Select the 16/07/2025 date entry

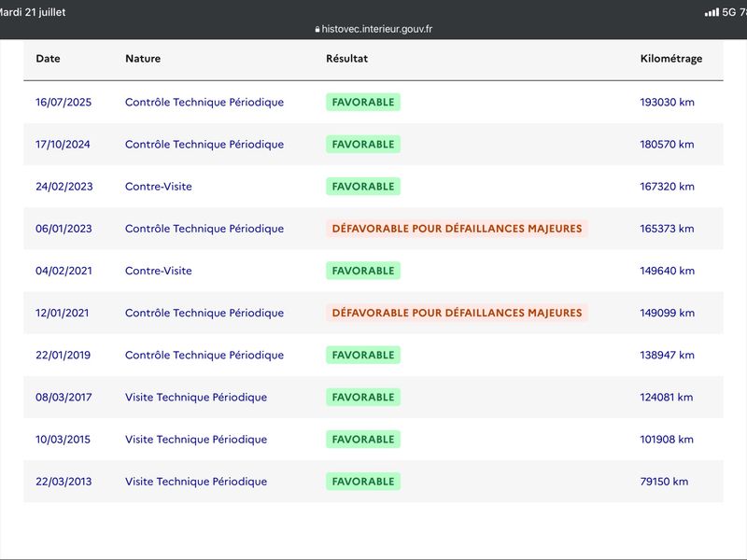click(x=63, y=102)
